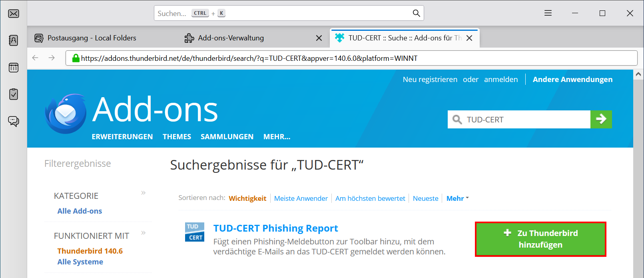644x278 pixels.
Task: Submit add-on search with green arrow
Action: (x=601, y=119)
